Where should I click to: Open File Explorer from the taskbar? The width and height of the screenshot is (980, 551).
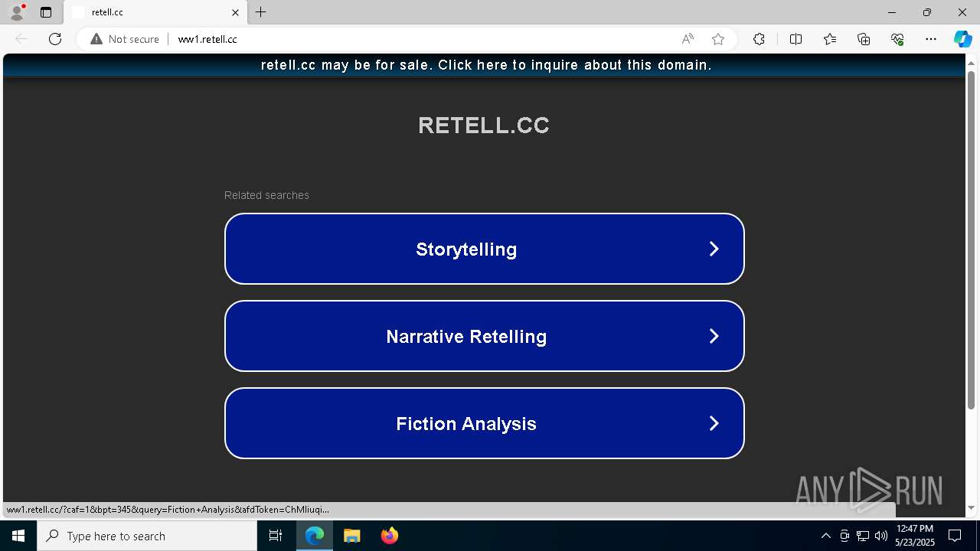352,536
